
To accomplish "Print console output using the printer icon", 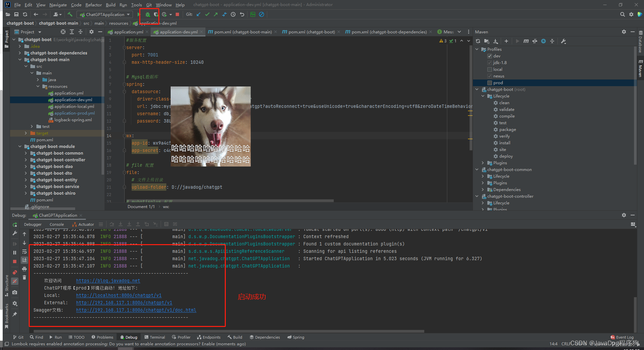I will pyautogui.click(x=24, y=269).
